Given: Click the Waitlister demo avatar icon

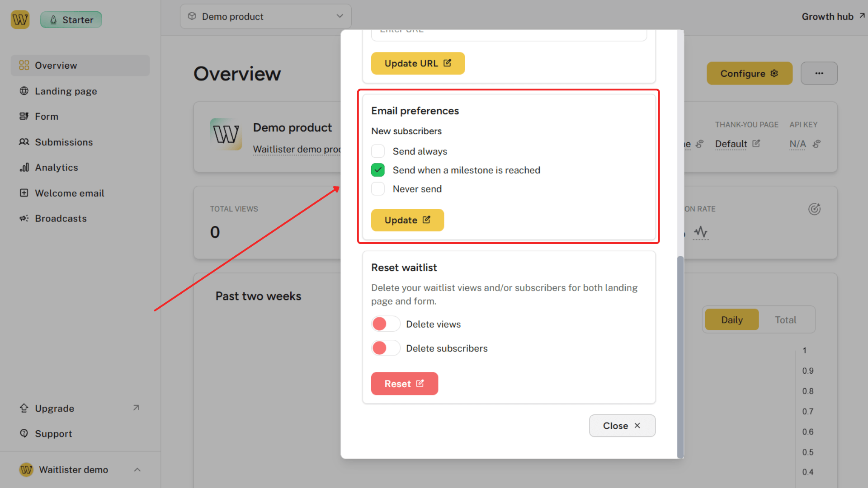Looking at the screenshot, I should pos(26,470).
